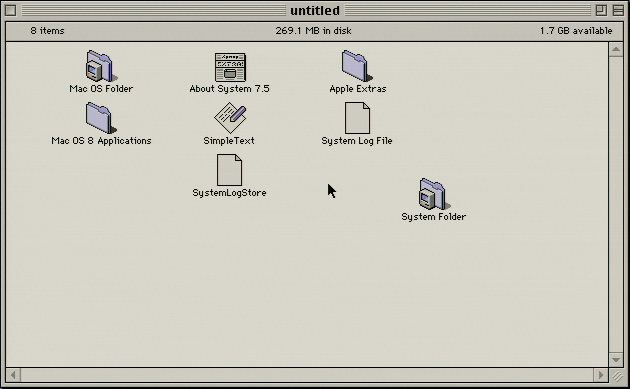Image resolution: width=630 pixels, height=389 pixels.
Task: Click the "269.1 MB in disk" status text
Action: [313, 31]
